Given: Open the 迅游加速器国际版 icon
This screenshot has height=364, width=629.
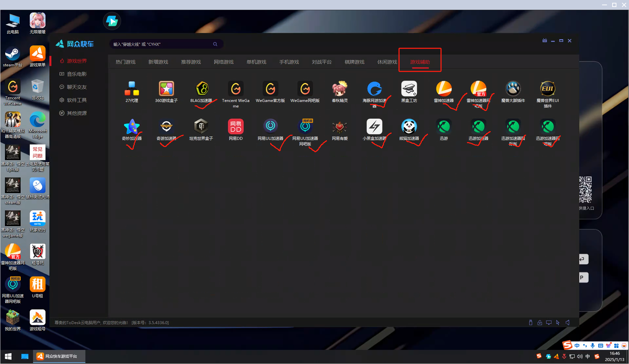Looking at the screenshot, I should (513, 127).
